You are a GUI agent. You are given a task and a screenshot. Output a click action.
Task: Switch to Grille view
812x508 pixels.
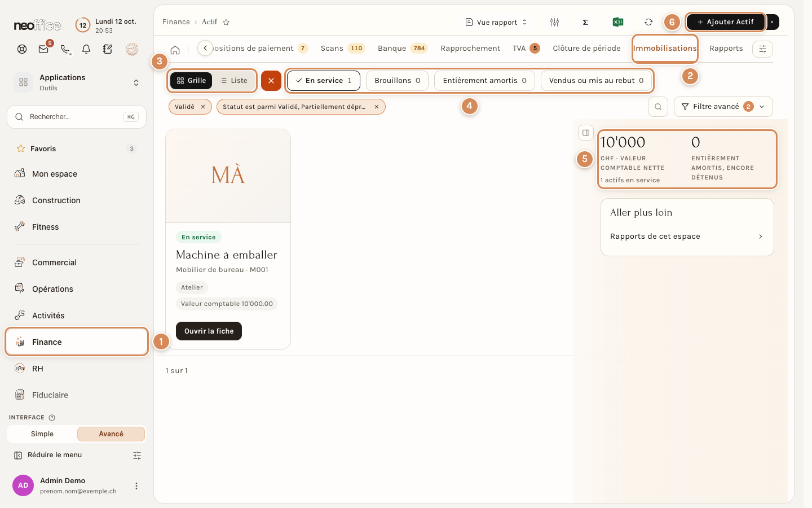[x=191, y=81]
